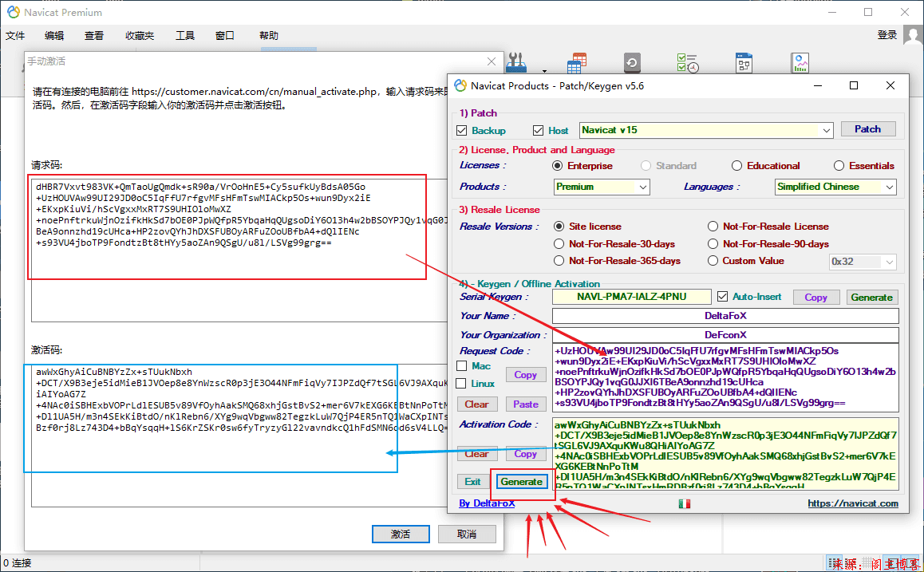This screenshot has height=572, width=924.
Task: Open the 编辑 menu
Action: click(54, 36)
